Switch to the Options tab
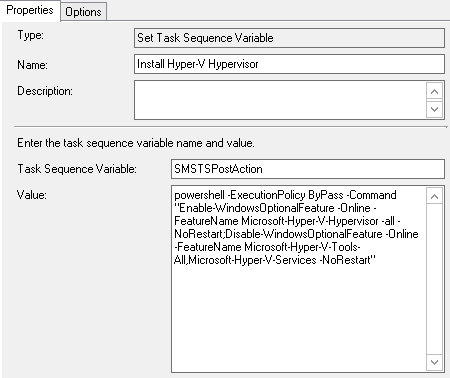 coord(83,12)
